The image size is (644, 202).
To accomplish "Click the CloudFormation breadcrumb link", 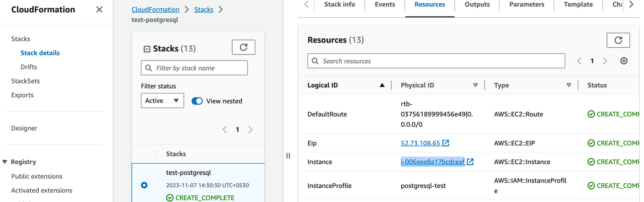I will (155, 9).
